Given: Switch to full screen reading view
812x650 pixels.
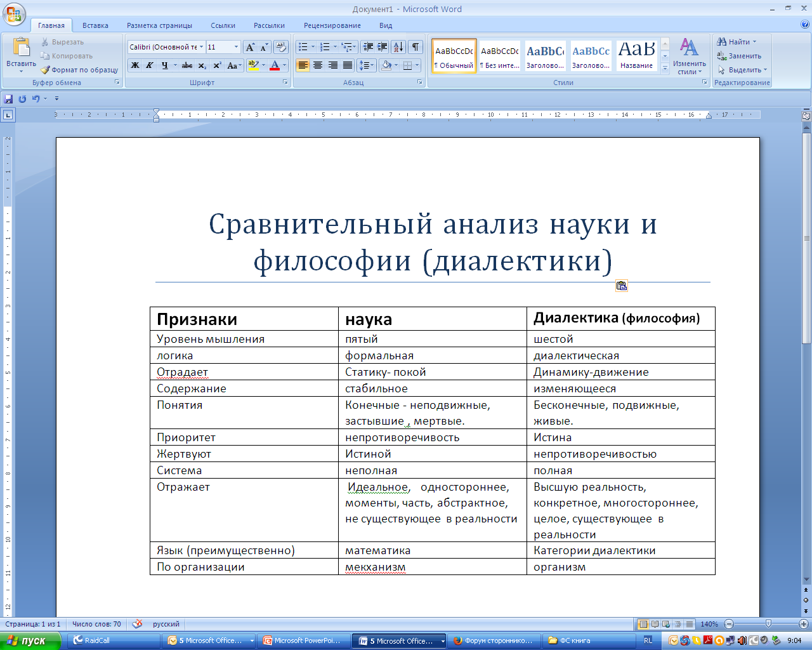Looking at the screenshot, I should pyautogui.click(x=655, y=624).
